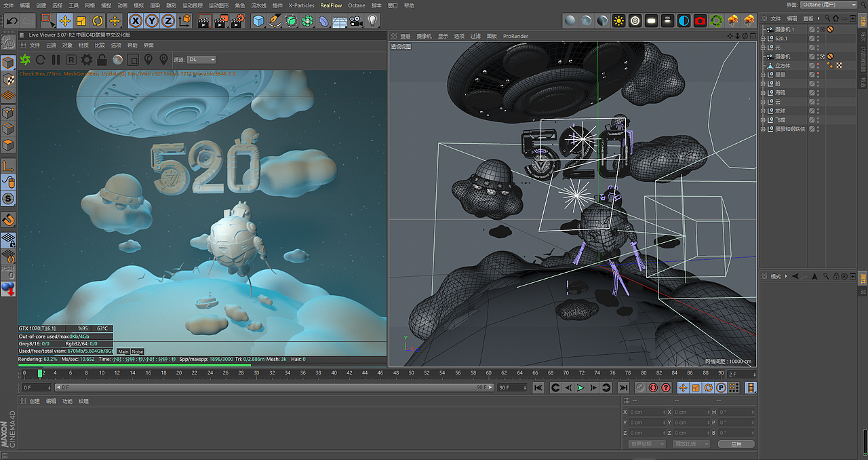Switch to Noise view in Live Viewer
The height and width of the screenshot is (460, 868).
point(137,351)
